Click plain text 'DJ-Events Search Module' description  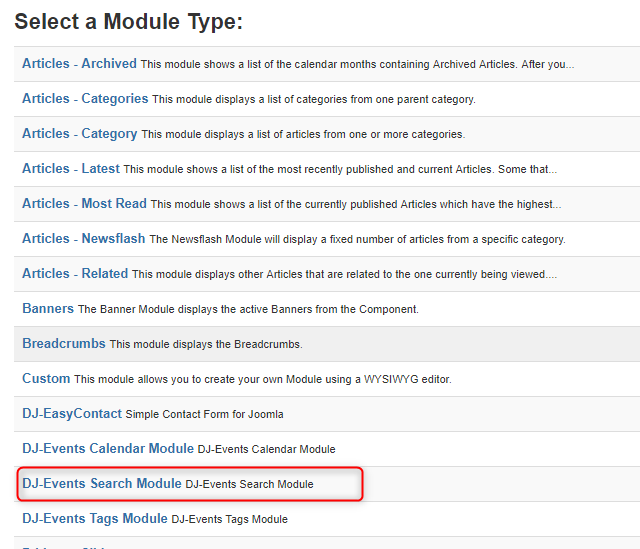click(249, 485)
